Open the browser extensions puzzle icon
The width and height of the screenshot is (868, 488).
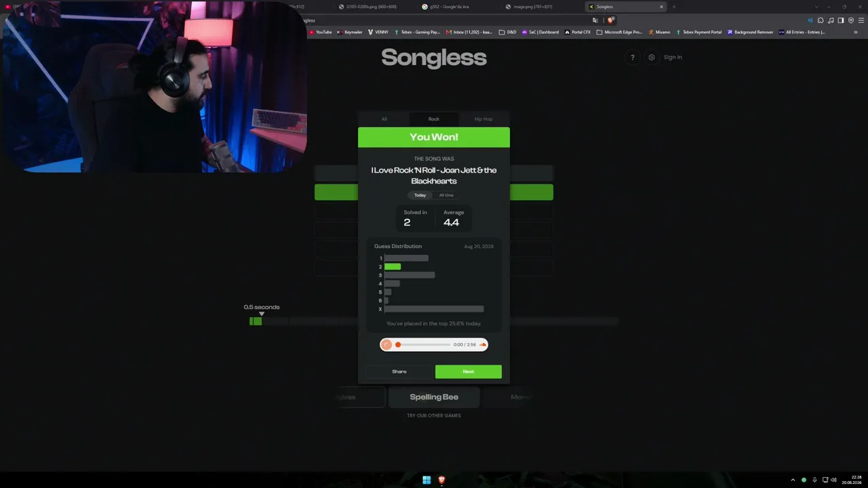click(821, 20)
